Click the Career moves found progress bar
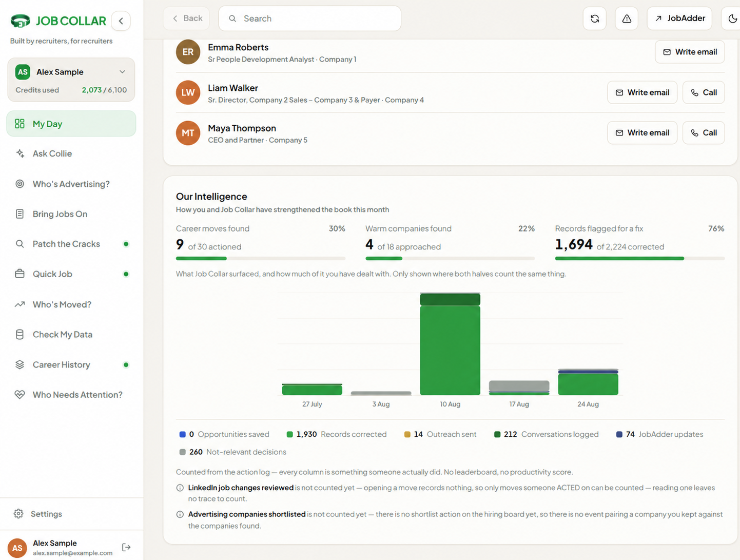 (x=261, y=258)
